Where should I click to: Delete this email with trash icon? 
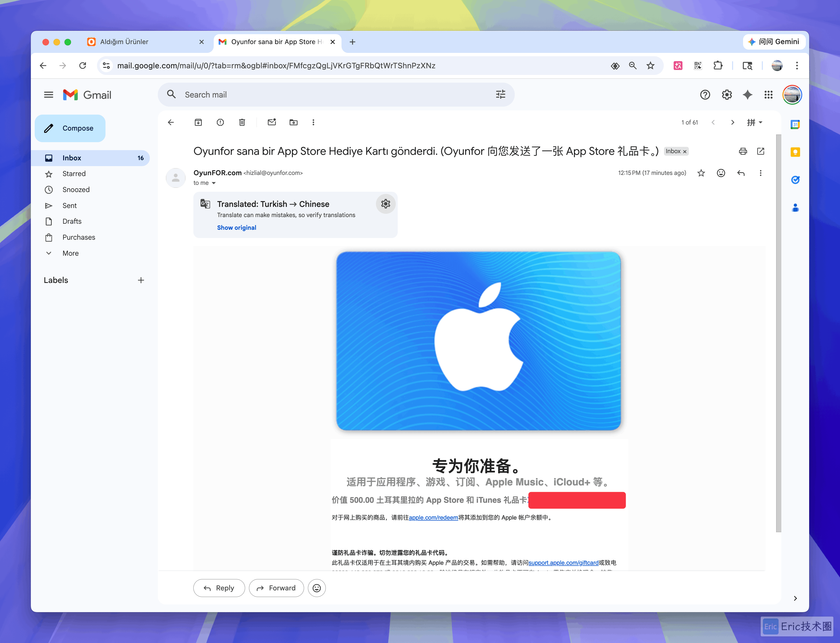pos(242,123)
